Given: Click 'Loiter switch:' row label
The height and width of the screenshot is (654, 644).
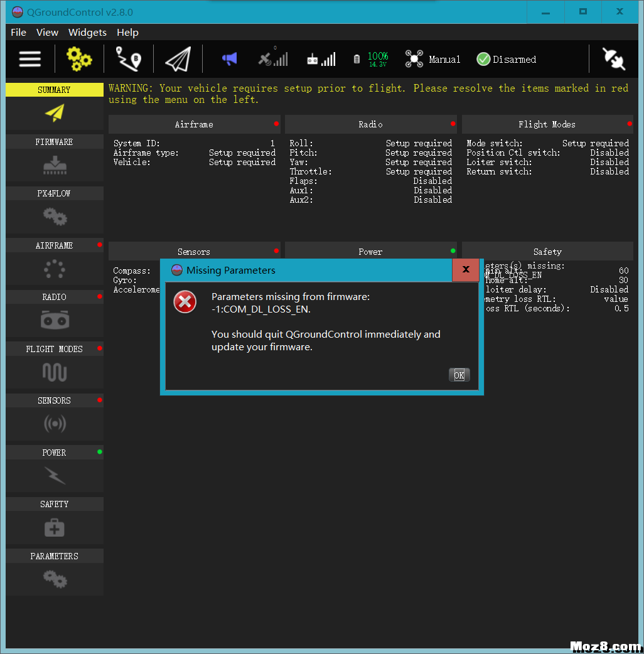Looking at the screenshot, I should tap(499, 162).
